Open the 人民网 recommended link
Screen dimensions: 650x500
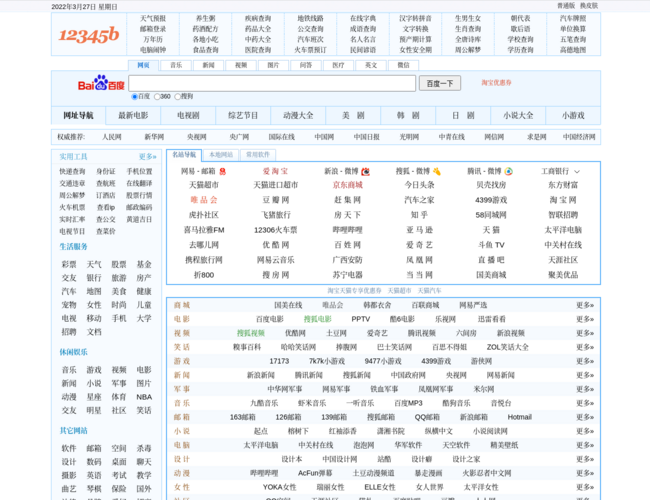coord(112,137)
